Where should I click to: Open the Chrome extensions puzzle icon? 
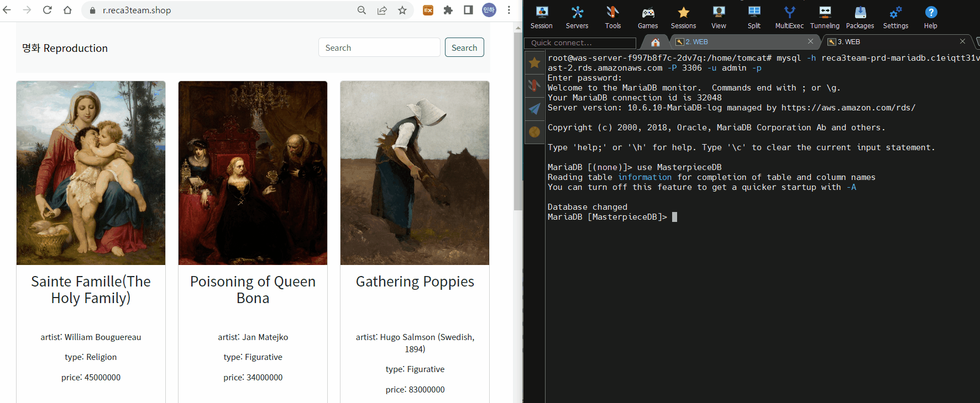(448, 10)
